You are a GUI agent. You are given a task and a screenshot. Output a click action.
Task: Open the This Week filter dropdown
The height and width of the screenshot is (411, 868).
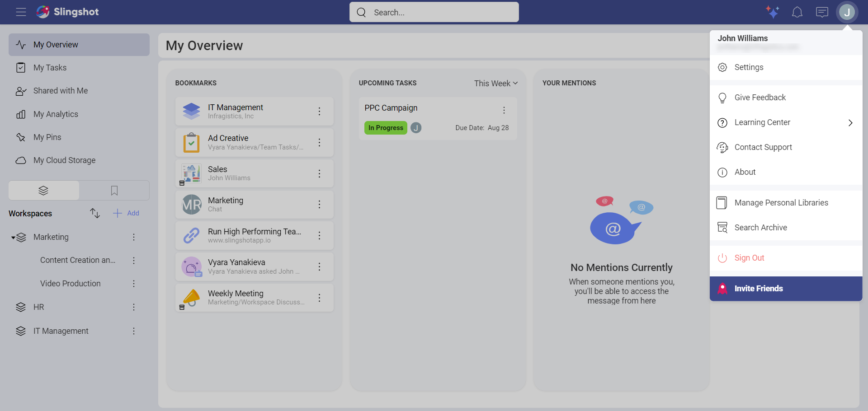496,83
